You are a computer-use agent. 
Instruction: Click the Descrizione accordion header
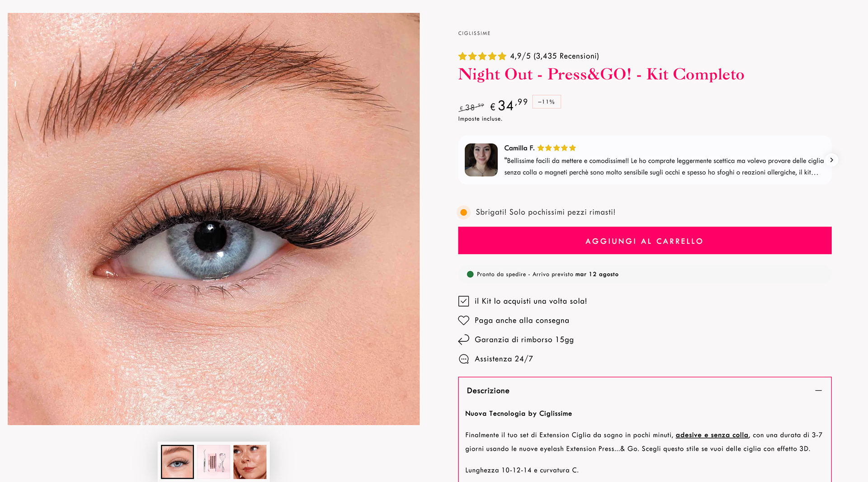pos(645,391)
